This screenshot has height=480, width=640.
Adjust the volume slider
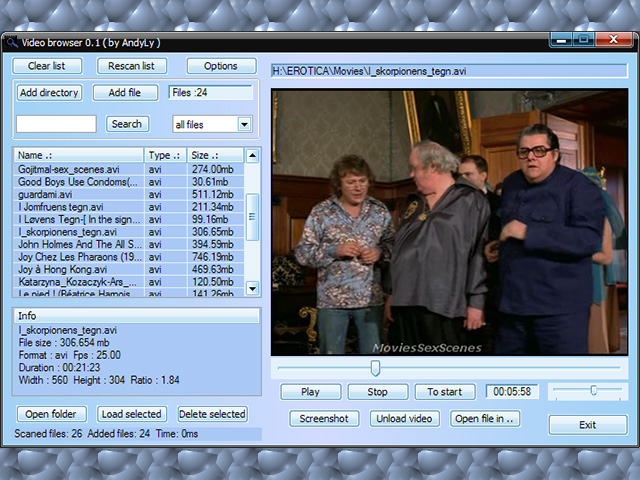click(x=593, y=390)
